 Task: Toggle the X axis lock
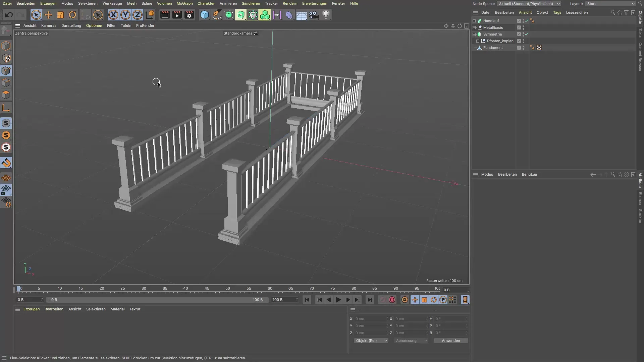pos(113,15)
